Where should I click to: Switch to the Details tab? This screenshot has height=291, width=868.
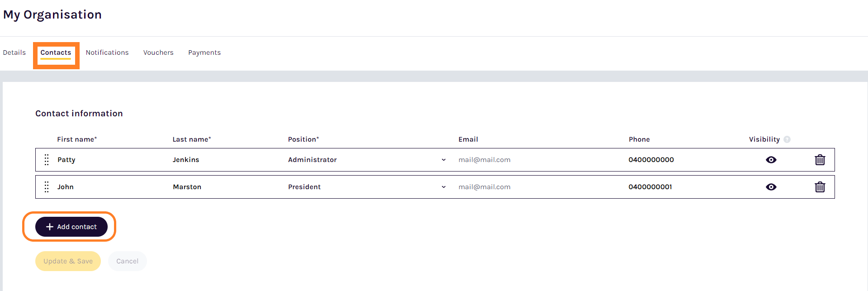click(x=14, y=52)
